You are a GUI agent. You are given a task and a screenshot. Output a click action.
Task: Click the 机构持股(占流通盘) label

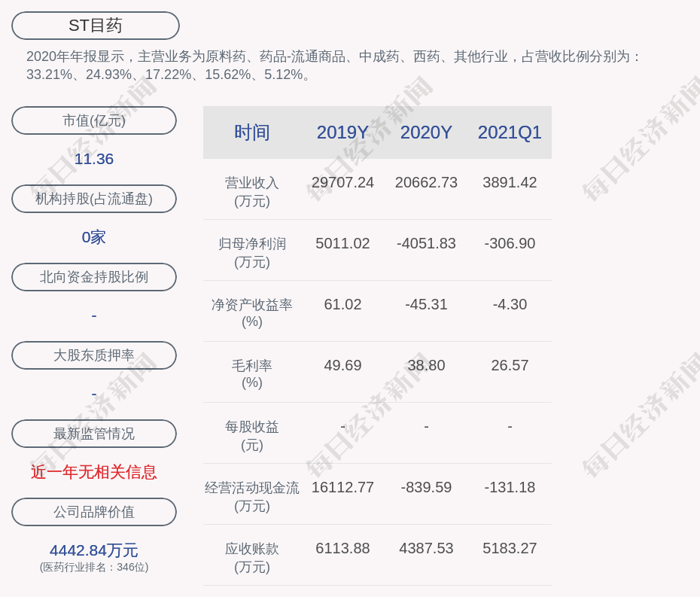tap(94, 199)
